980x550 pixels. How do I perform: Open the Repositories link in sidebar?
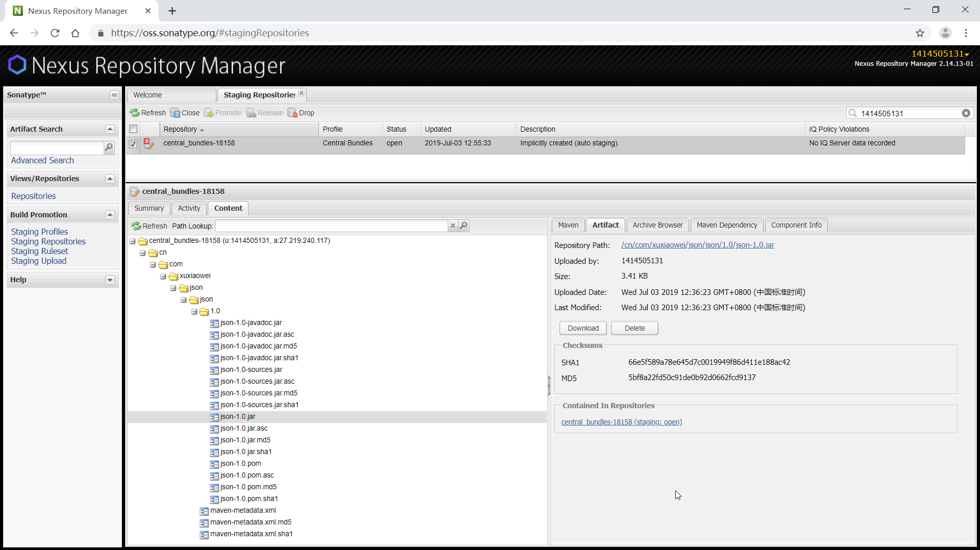(x=33, y=196)
